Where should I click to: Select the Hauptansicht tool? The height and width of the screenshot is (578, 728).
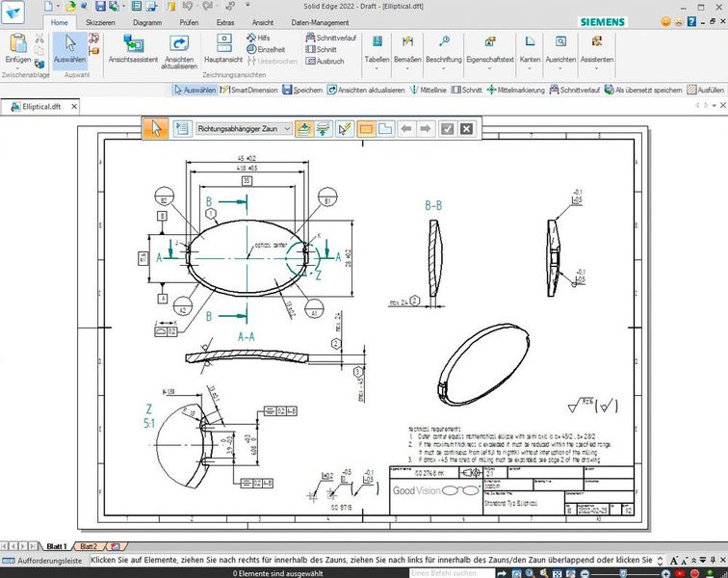[x=224, y=50]
